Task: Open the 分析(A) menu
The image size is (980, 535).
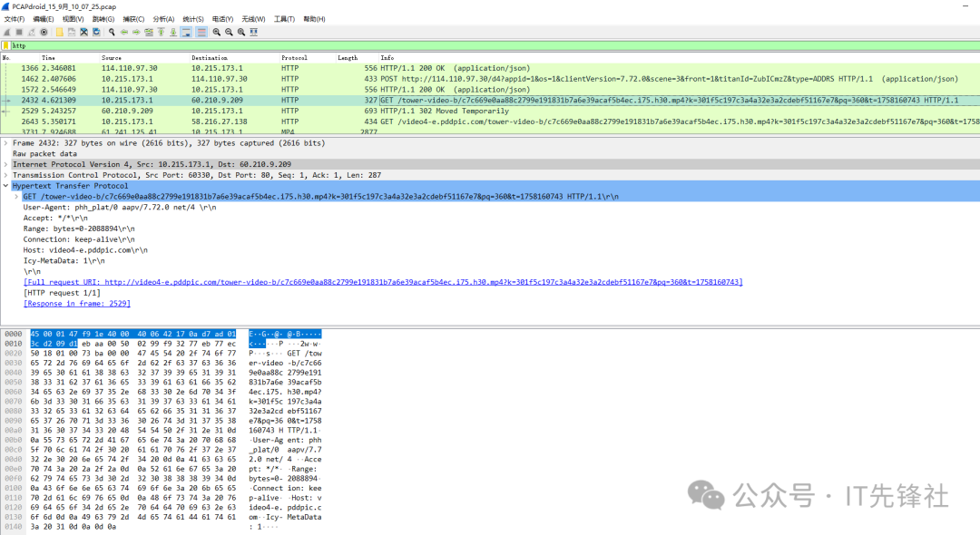Action: coord(163,19)
